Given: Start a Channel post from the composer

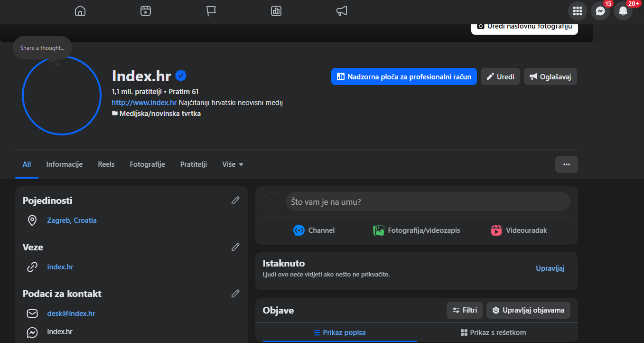Looking at the screenshot, I should pos(314,230).
